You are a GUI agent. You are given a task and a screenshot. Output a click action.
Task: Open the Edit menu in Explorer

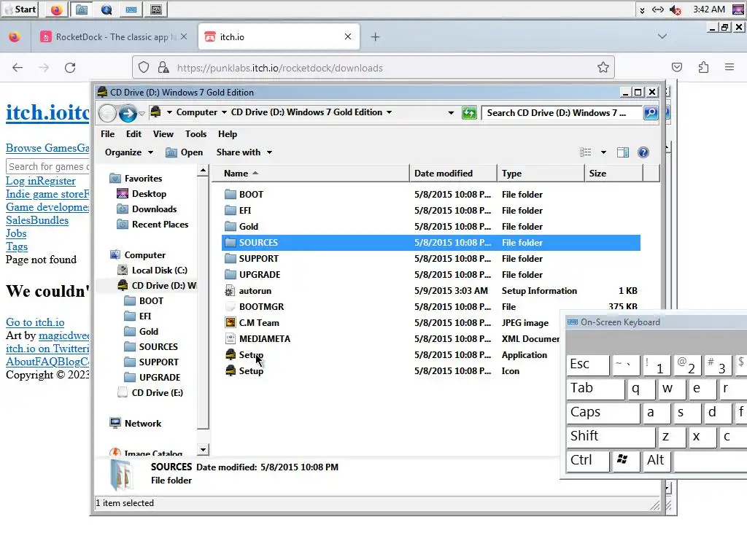coord(134,134)
